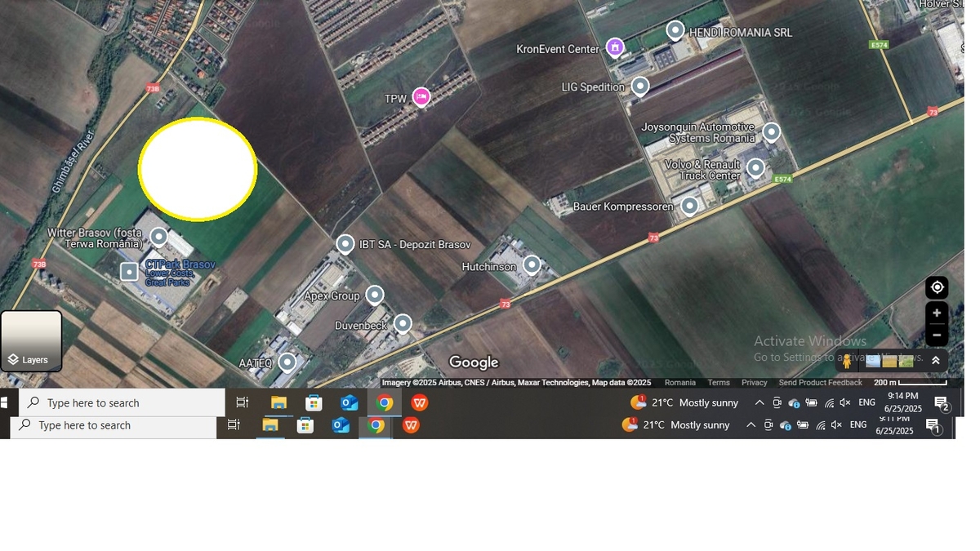Select the Hutchinson location pin

coord(532,264)
